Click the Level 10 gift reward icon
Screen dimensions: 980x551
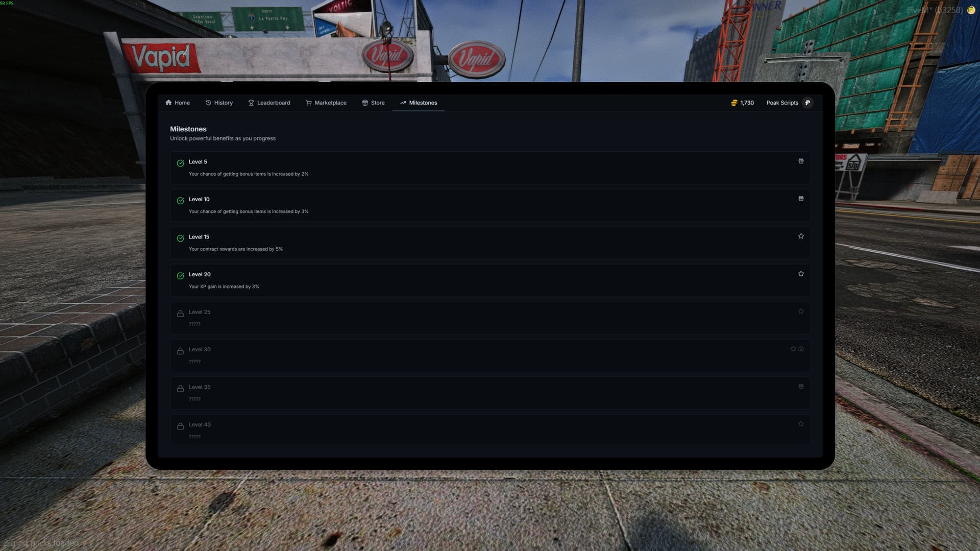801,199
